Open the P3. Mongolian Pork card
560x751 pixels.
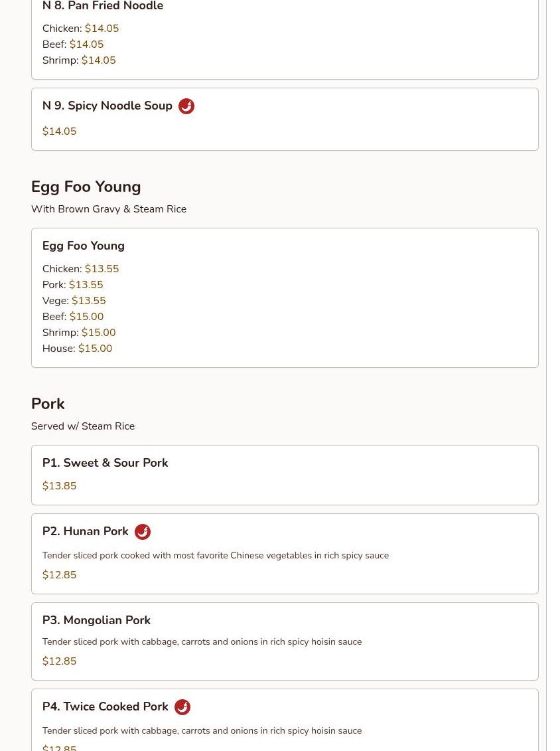coord(285,641)
